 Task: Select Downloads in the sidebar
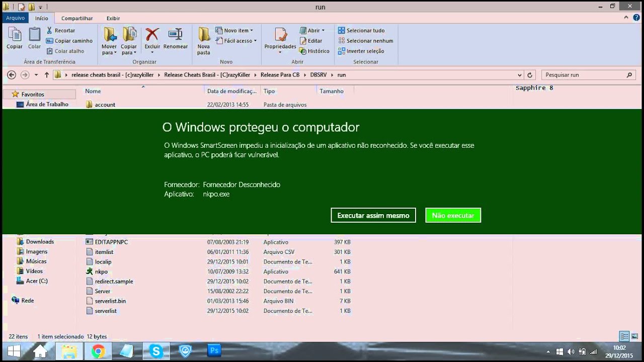pyautogui.click(x=40, y=242)
